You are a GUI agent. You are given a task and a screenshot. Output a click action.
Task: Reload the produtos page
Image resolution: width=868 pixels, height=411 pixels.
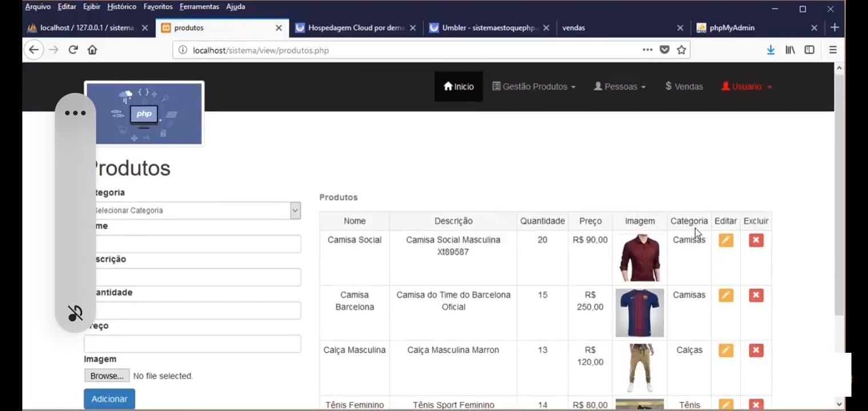coord(73,50)
